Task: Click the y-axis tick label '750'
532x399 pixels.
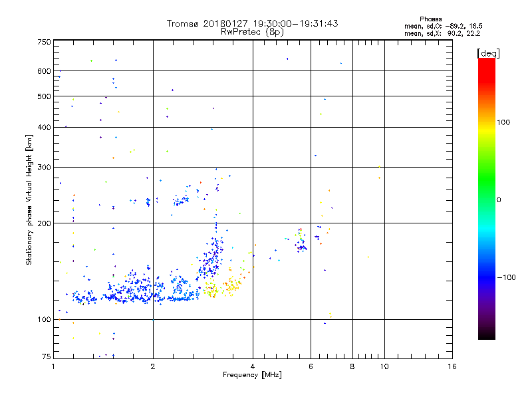Action: click(x=44, y=42)
